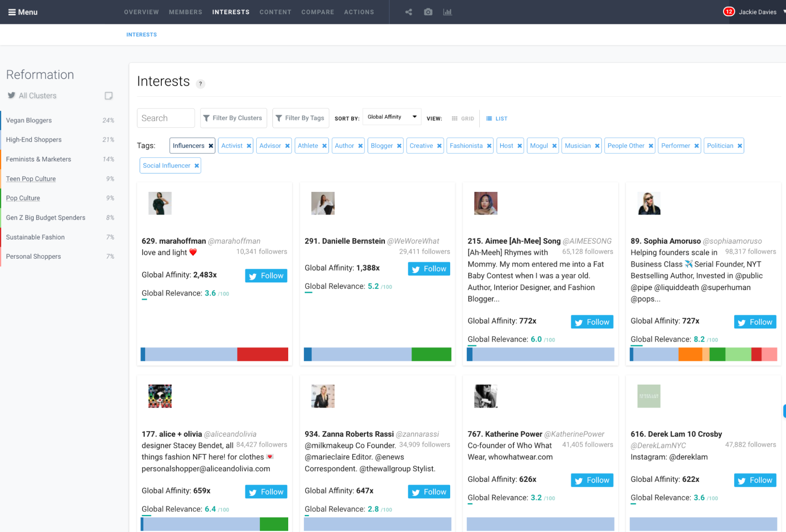This screenshot has width=786, height=532.
Task: Click the camera snapshot icon
Action: (428, 12)
